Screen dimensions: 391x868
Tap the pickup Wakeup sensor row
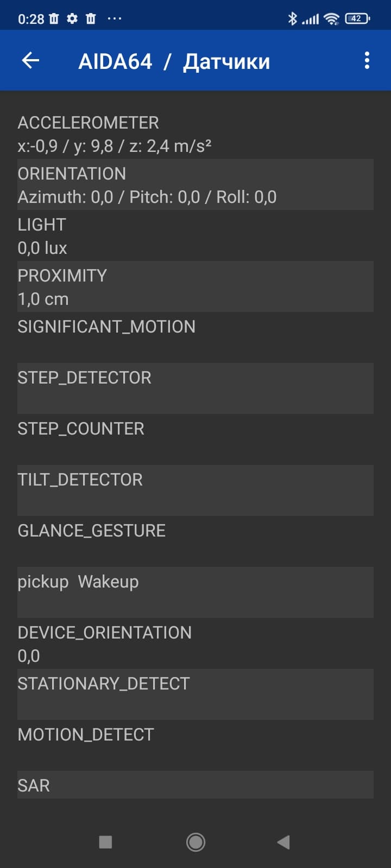click(x=195, y=592)
